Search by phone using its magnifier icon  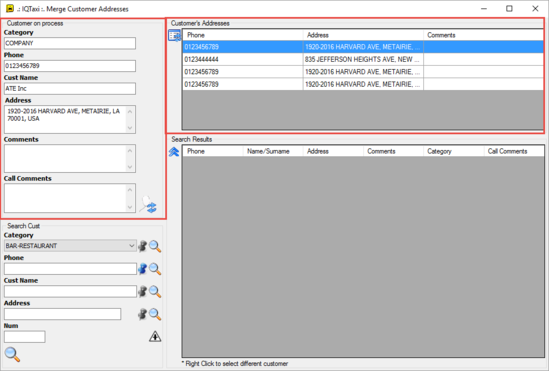[155, 269]
